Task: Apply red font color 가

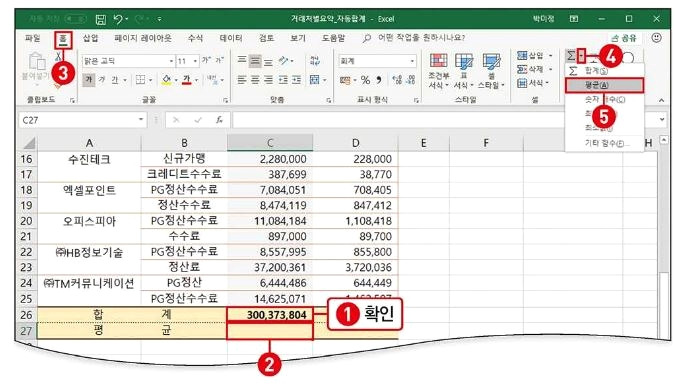Action: [x=186, y=80]
